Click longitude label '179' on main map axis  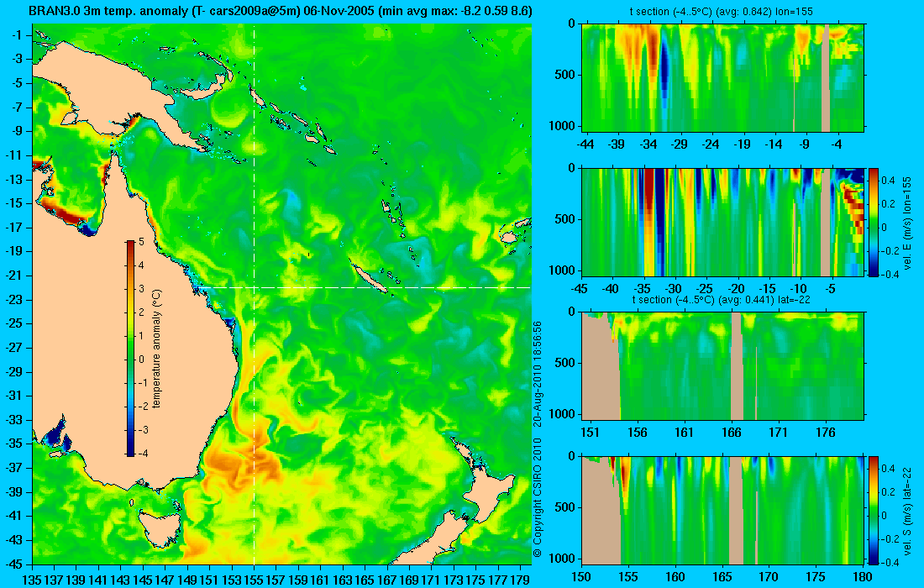point(520,580)
